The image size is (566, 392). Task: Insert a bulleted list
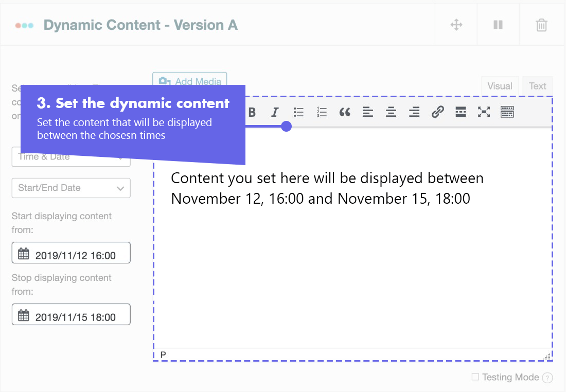click(x=298, y=112)
